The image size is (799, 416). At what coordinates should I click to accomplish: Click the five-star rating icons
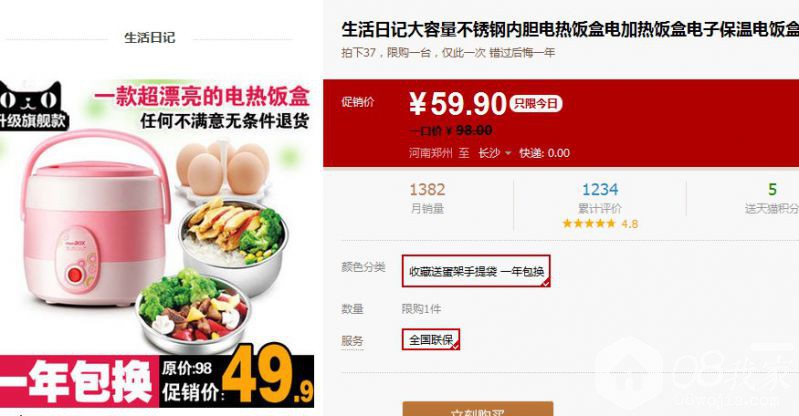tap(590, 223)
